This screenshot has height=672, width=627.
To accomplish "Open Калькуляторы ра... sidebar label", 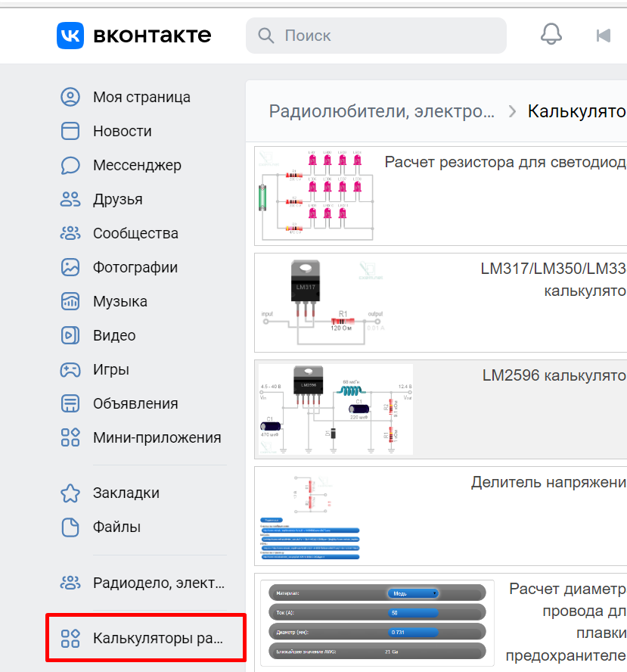I will (x=158, y=638).
